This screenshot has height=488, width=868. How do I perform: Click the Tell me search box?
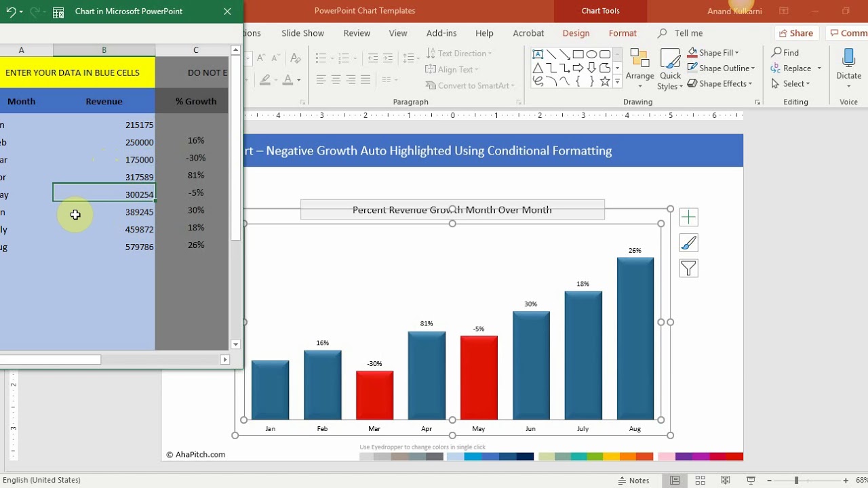pyautogui.click(x=680, y=33)
